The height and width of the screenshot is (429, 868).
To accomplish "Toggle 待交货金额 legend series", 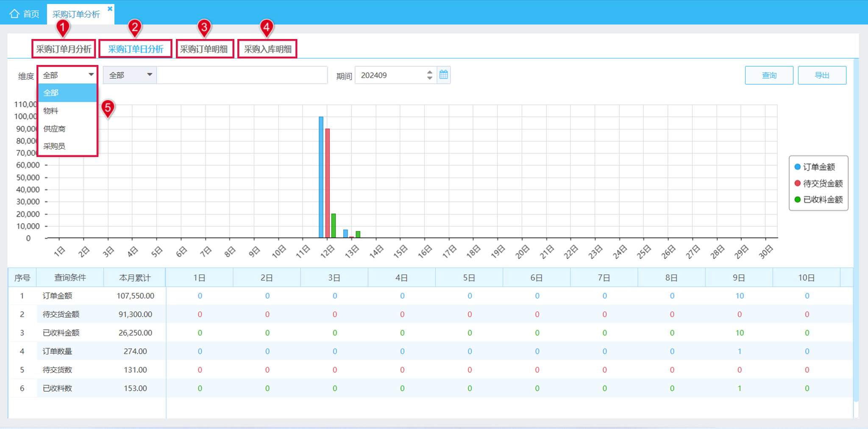I will tap(818, 183).
